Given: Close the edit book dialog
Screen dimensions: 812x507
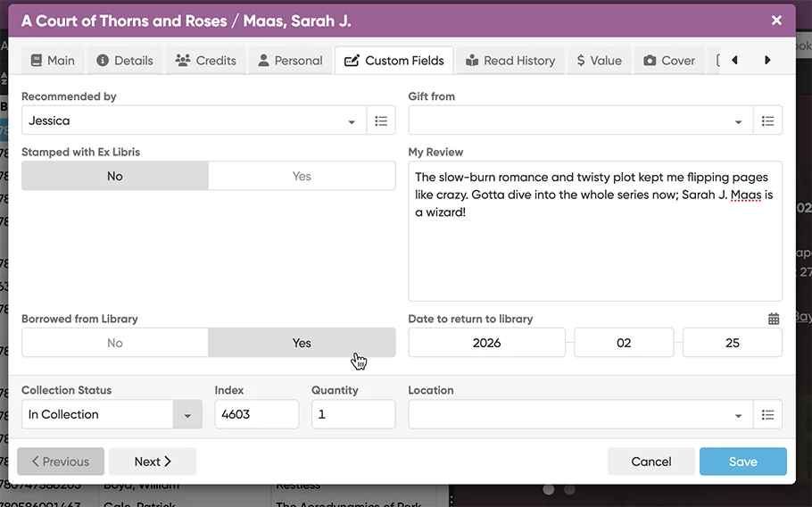Looking at the screenshot, I should tap(776, 20).
